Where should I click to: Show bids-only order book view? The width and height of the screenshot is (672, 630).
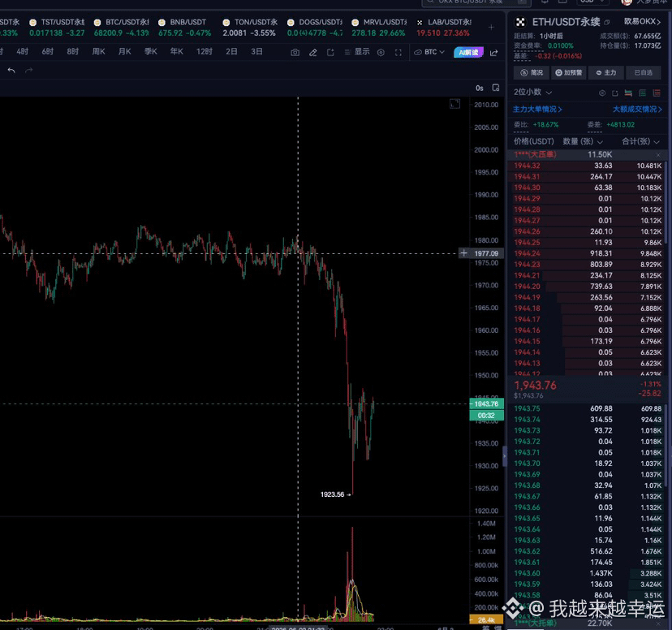click(643, 93)
